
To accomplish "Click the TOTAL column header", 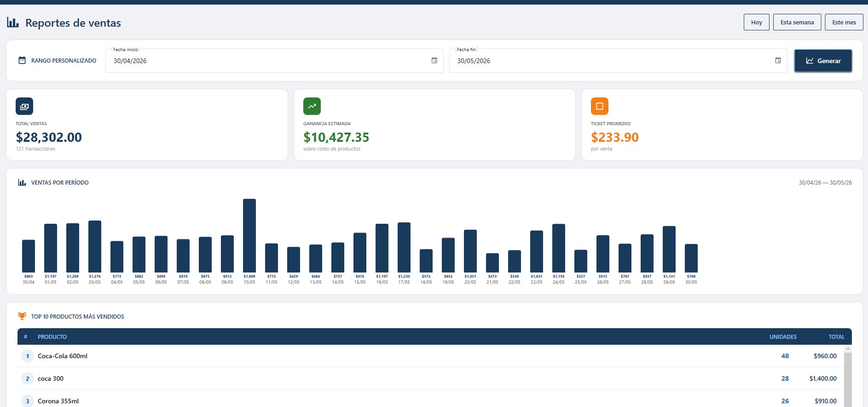I will [x=836, y=337].
